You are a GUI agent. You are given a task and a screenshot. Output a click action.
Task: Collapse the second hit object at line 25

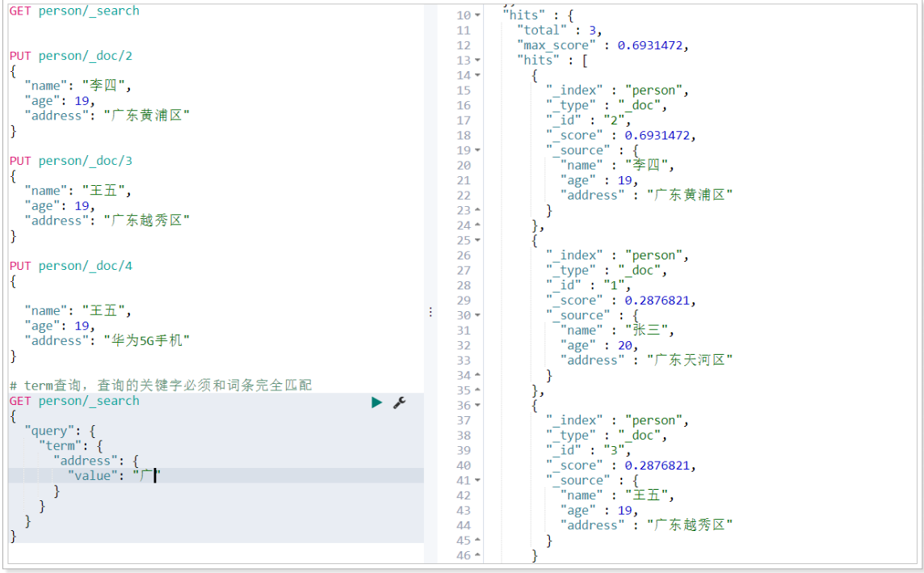point(477,241)
